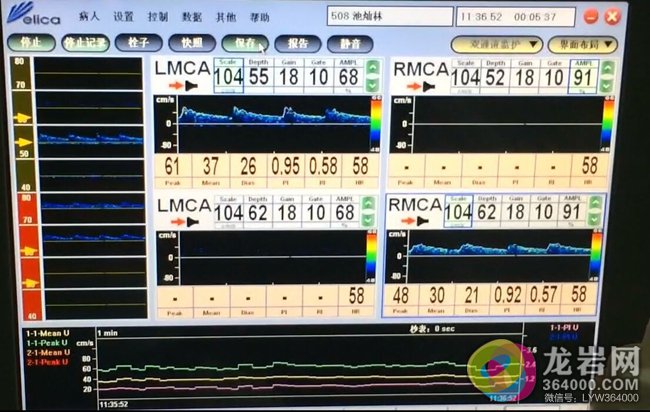Take a snapshot with the 快照 button
Screen dimensions: 650x412
192,43
